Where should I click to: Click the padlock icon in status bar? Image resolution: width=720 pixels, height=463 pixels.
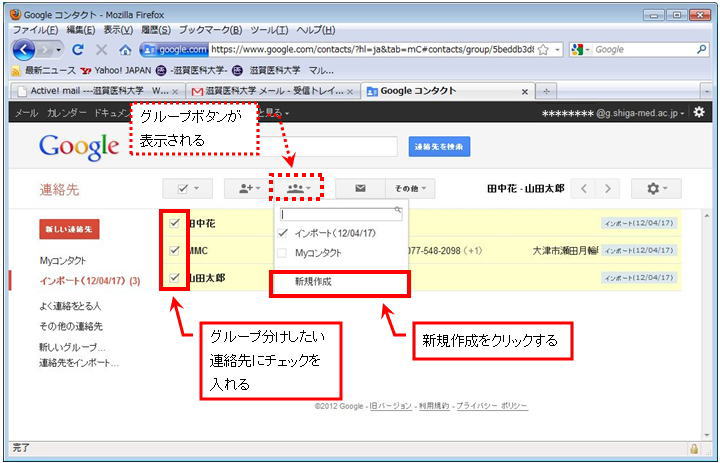click(x=694, y=448)
